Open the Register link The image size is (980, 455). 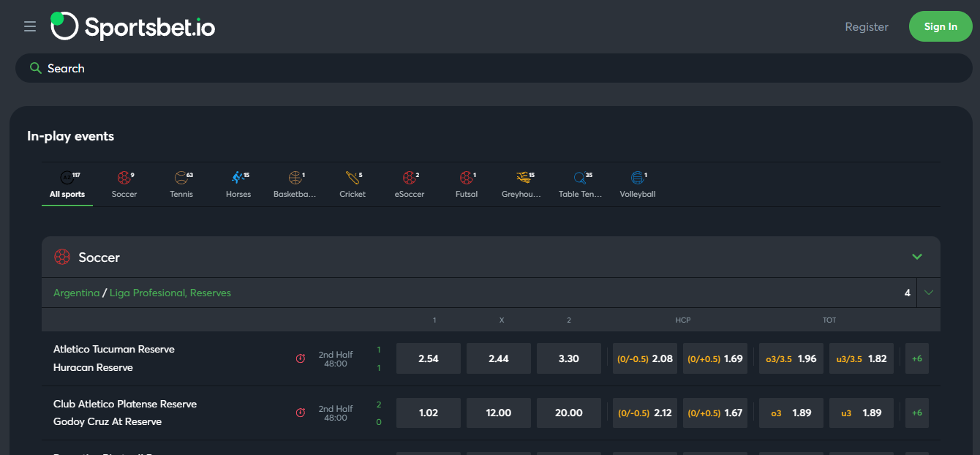867,26
